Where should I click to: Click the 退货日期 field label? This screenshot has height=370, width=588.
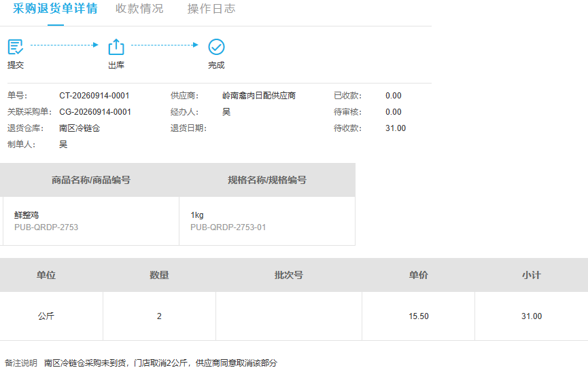pyautogui.click(x=188, y=128)
